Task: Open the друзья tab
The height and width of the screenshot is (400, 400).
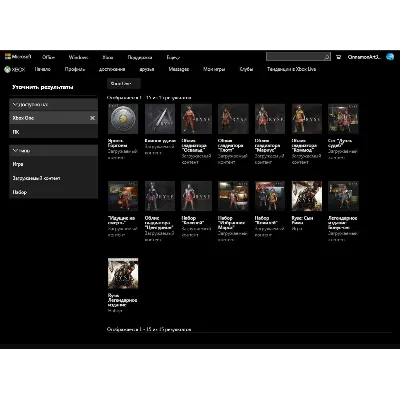Action: point(147,69)
